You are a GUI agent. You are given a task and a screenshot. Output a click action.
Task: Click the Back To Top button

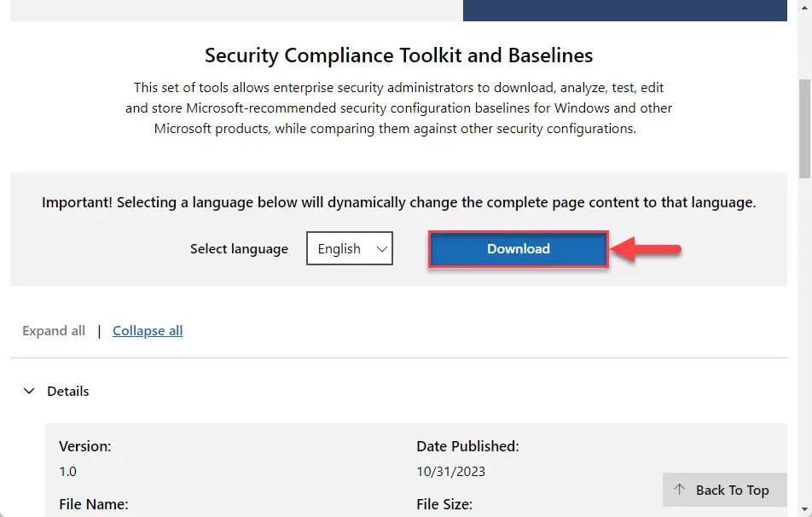click(x=724, y=490)
